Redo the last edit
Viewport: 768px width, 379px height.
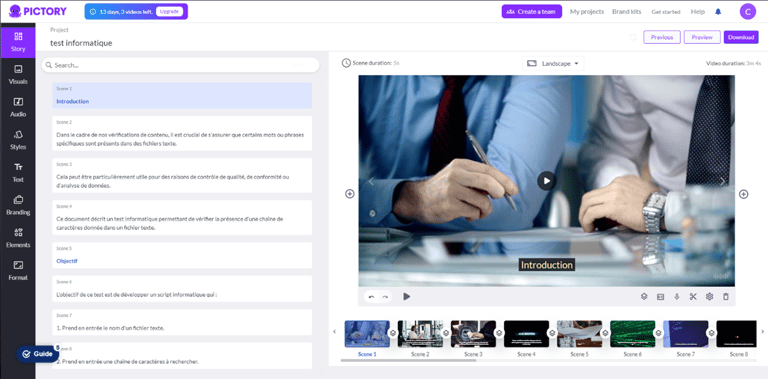click(385, 297)
